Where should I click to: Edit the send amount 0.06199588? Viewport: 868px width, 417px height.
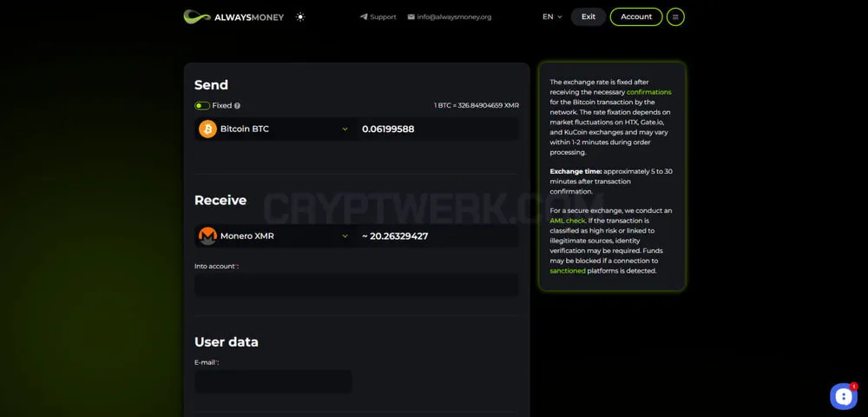(437, 129)
